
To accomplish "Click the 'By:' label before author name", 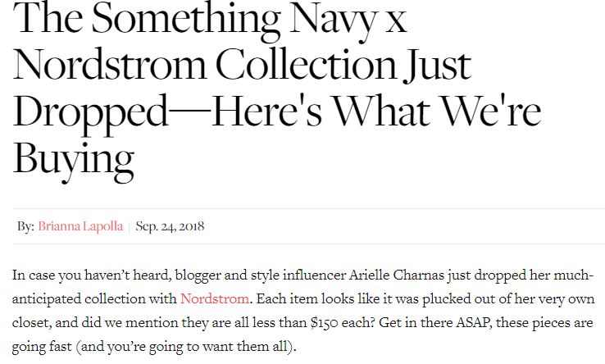I will pyautogui.click(x=25, y=226).
